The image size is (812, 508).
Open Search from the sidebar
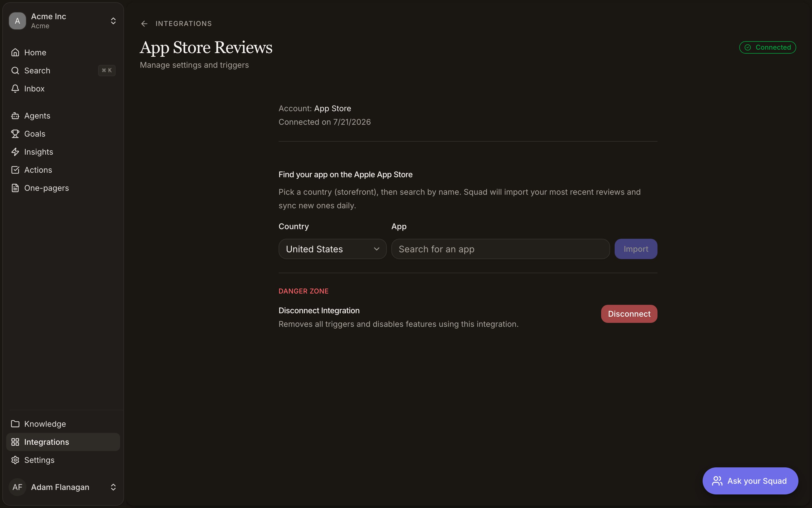click(x=63, y=71)
